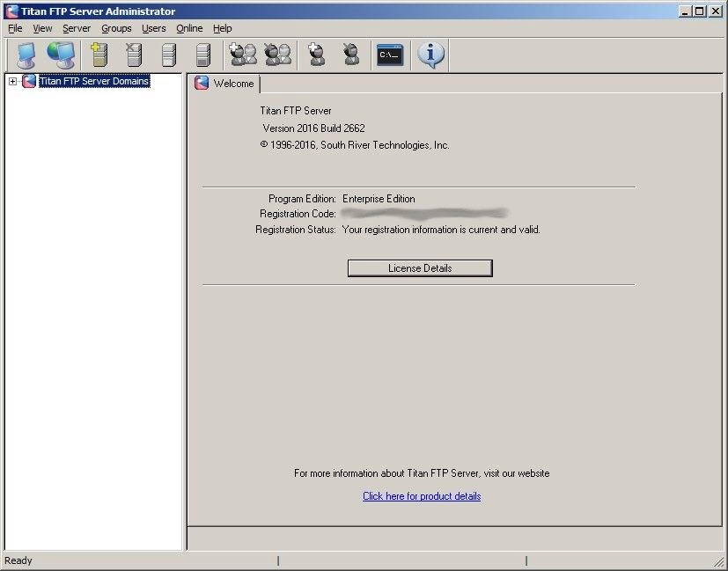Click the Titan FTP Server Domains node icon
728x571 pixels.
[x=29, y=81]
